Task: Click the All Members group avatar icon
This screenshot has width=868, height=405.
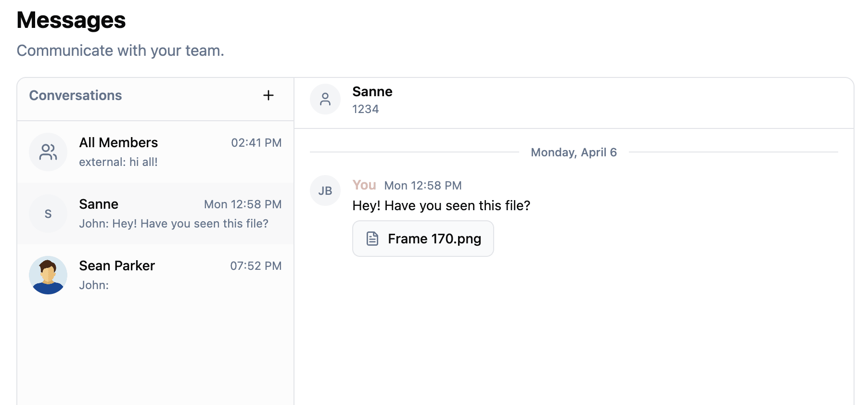Action: pos(48,152)
